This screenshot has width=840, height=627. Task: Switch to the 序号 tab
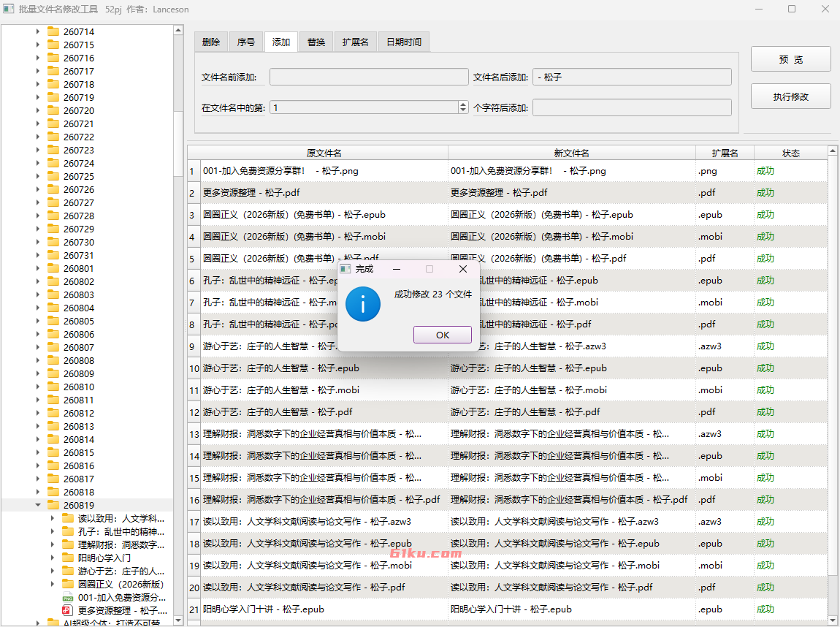coord(246,42)
